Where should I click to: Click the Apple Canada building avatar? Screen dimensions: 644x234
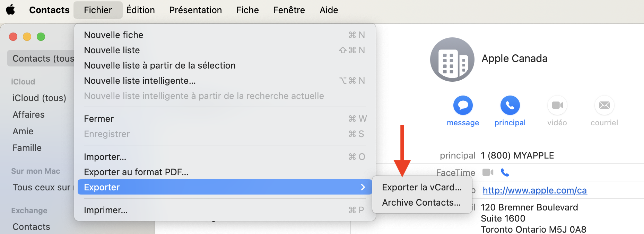[x=452, y=60]
